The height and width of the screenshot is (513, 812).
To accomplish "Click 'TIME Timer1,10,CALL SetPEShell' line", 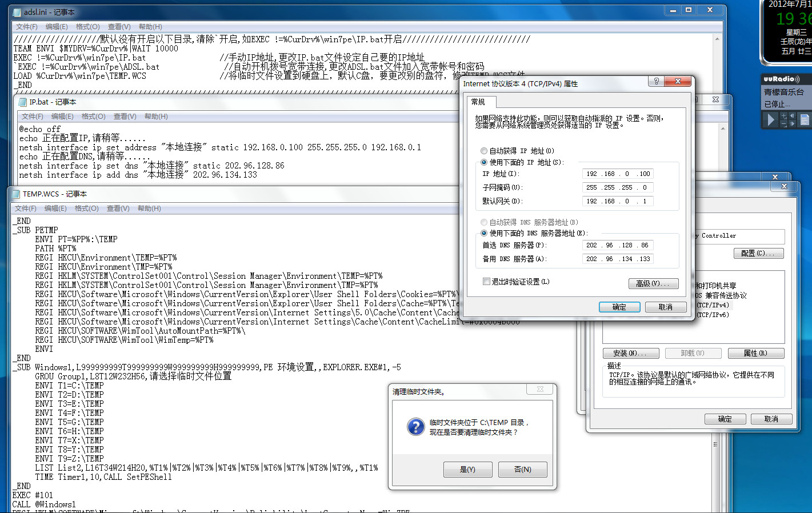I will (x=103, y=477).
